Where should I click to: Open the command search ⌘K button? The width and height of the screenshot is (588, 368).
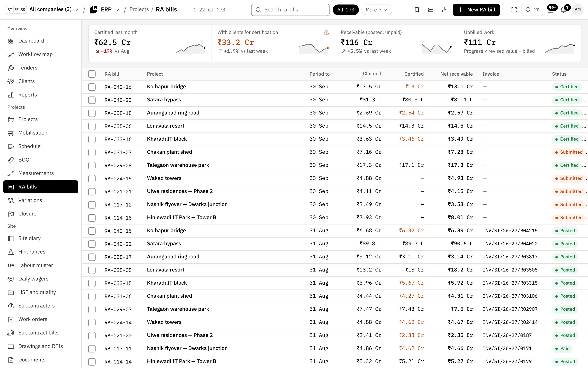532,10
